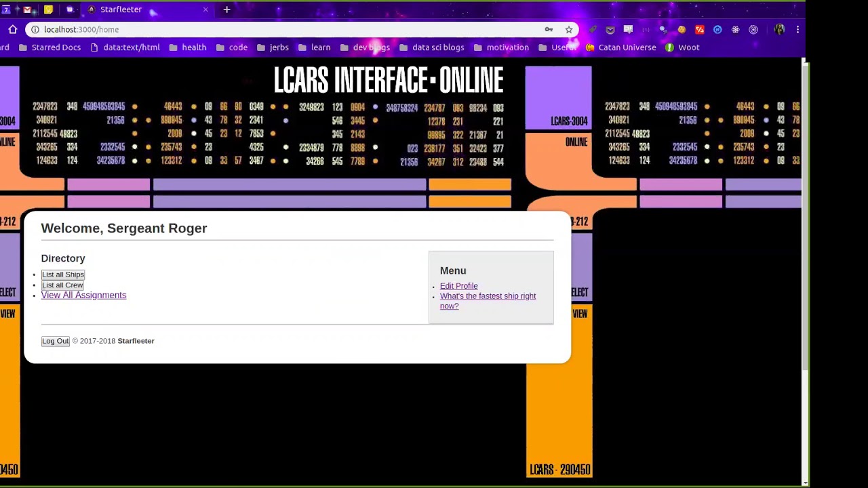Open the Chrome three-dot menu

click(x=797, y=29)
